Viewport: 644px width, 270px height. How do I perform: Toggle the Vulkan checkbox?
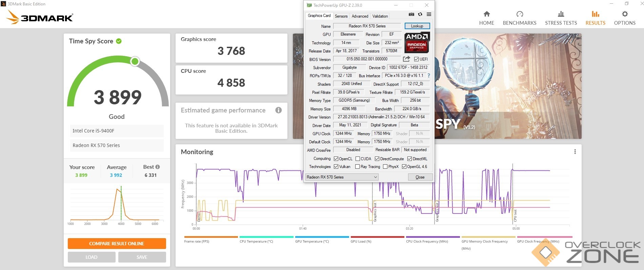(336, 167)
